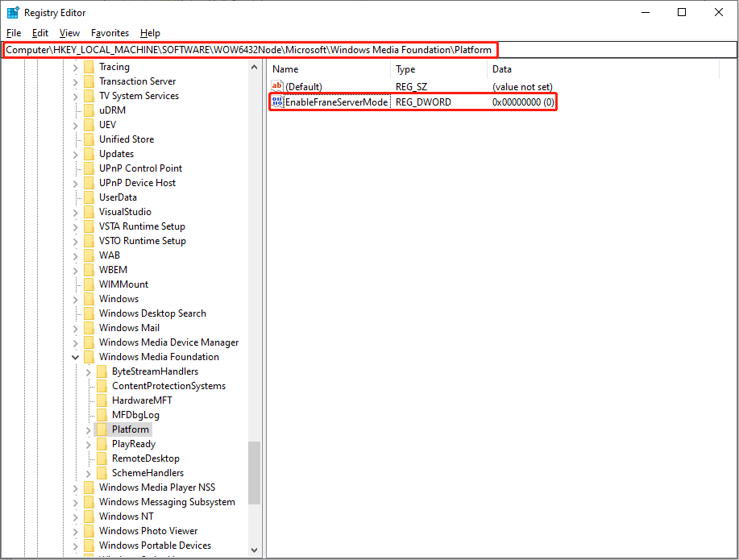
Task: Select the EnableFraneServerMode DWORD icon
Action: click(x=277, y=102)
